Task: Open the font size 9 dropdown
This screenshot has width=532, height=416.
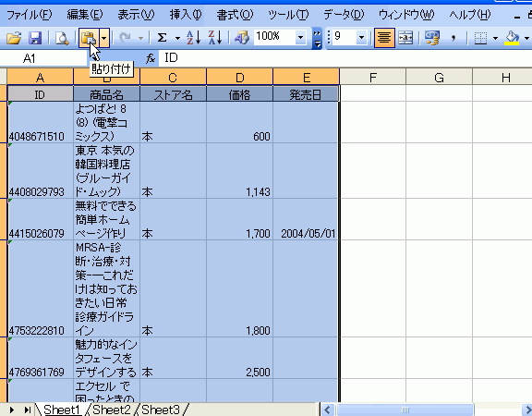Action: point(361,37)
